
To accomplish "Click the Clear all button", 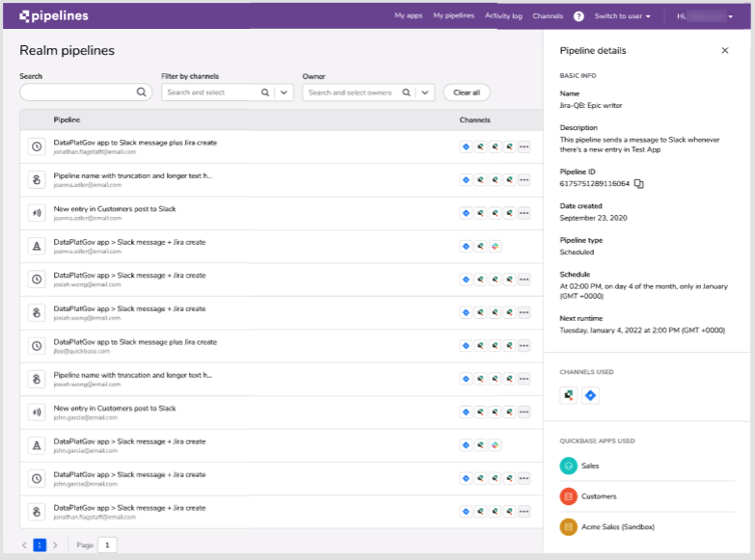I will [467, 93].
